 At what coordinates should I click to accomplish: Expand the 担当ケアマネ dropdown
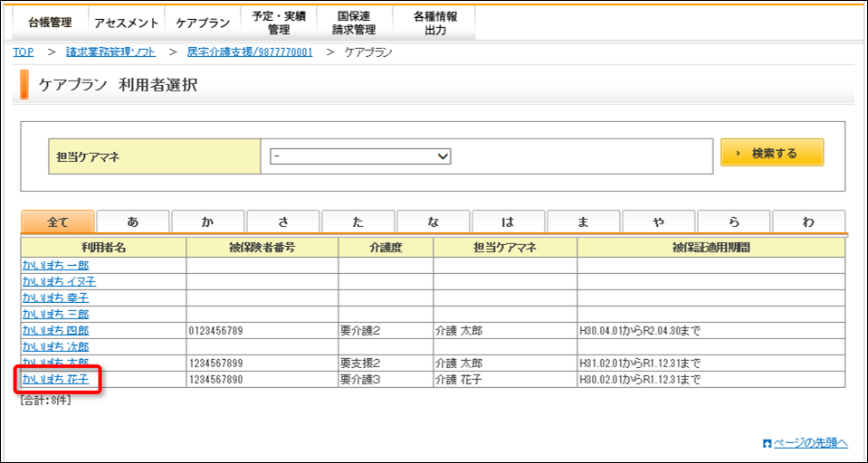(360, 156)
